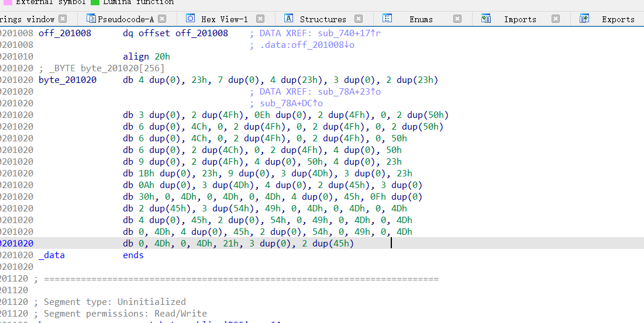Click the line 'db 3 dup(0), 2 dup(4Fh), 0Eh dup(0)'
Image resolution: width=644 pixels, height=323 pixels.
[x=286, y=115]
